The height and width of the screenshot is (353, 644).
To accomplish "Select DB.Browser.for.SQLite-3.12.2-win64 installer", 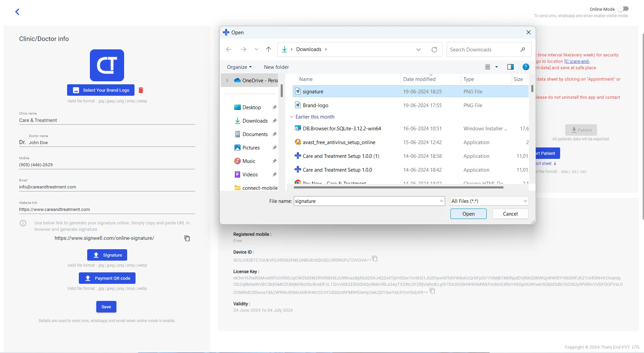I will [x=411, y=129].
